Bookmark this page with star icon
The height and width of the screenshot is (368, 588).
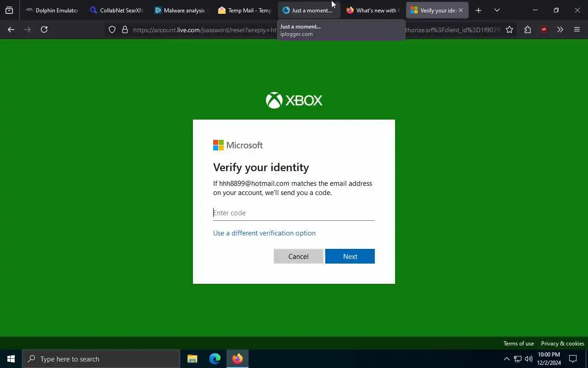[509, 29]
